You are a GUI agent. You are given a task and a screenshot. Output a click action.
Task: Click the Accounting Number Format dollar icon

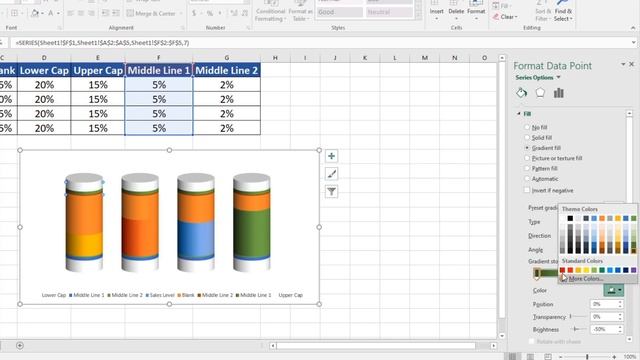point(194,13)
